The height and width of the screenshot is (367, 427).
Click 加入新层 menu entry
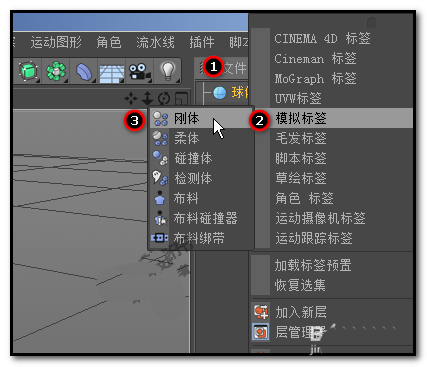point(301,312)
